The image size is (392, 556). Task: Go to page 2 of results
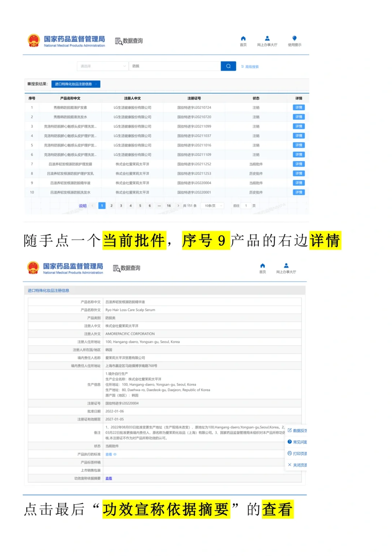click(111, 206)
